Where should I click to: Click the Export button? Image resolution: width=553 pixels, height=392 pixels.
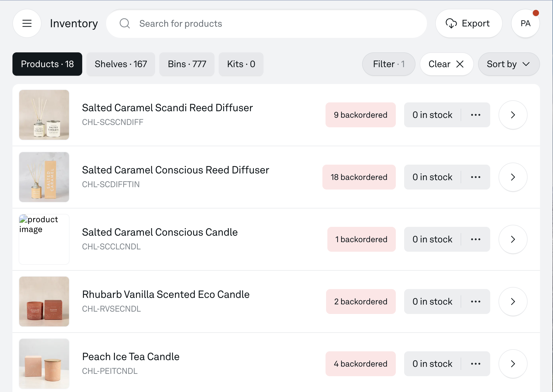(468, 23)
